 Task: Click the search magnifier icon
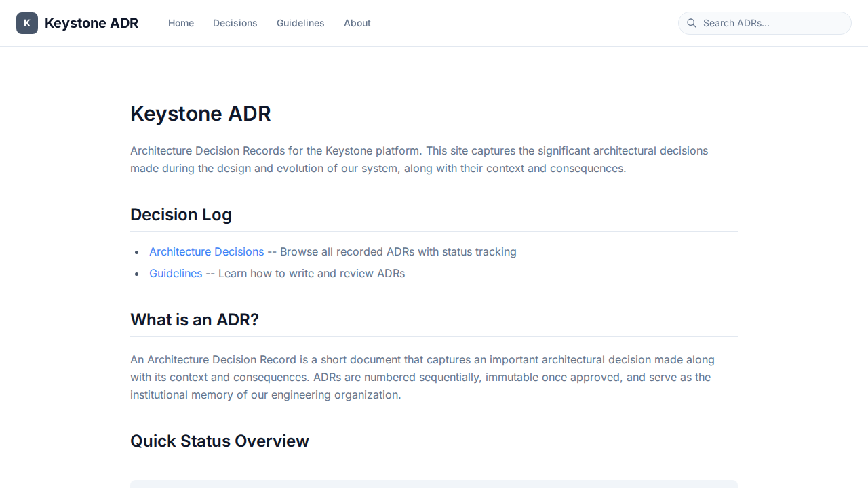point(692,23)
